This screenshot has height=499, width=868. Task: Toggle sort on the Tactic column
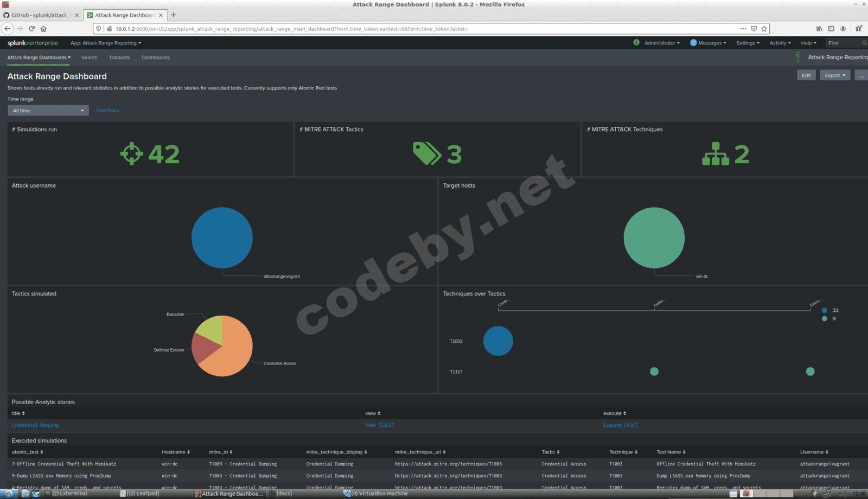pos(550,452)
